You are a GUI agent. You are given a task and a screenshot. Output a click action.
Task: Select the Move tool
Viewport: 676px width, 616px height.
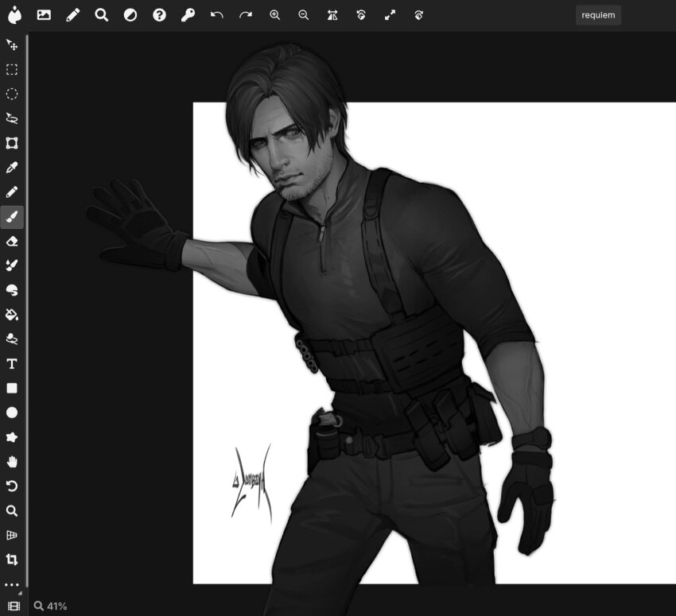coord(12,45)
